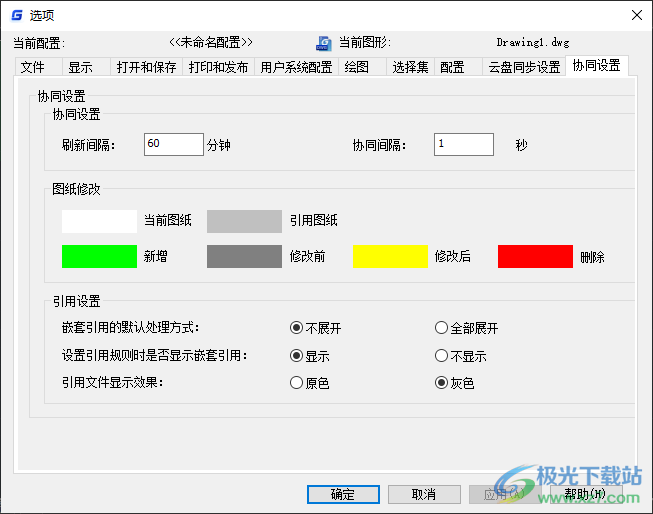This screenshot has width=653, height=514.
Task: Open the 打印和发布 tab
Action: 219,67
